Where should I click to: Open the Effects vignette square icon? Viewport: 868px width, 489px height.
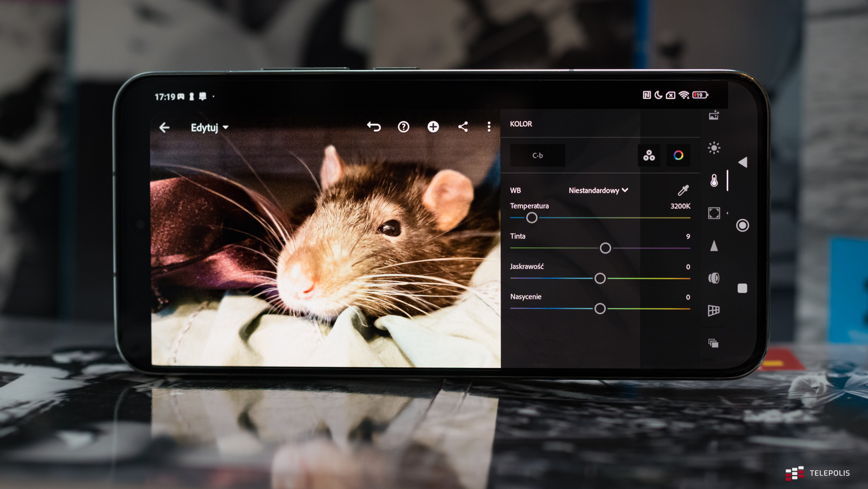714,213
